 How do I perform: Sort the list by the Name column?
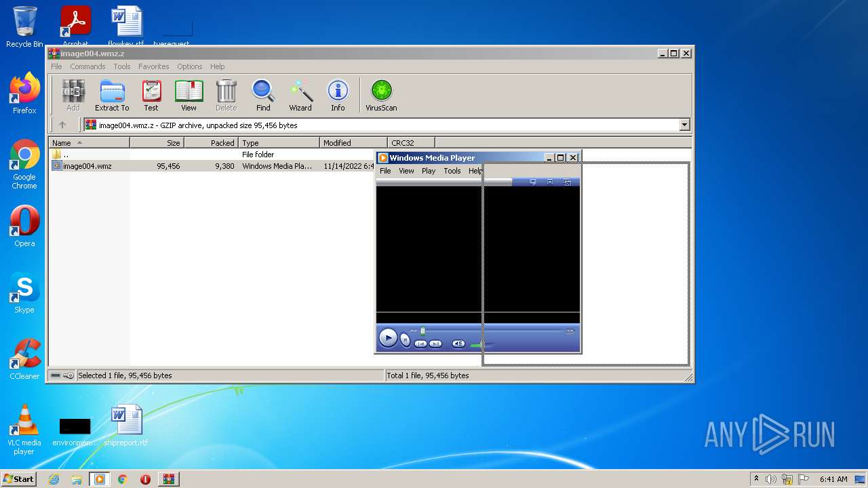click(89, 143)
